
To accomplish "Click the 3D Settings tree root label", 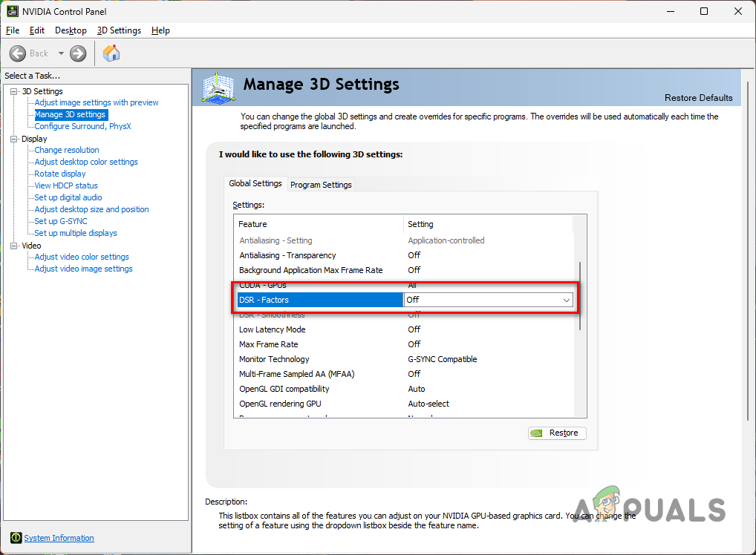I will click(42, 91).
